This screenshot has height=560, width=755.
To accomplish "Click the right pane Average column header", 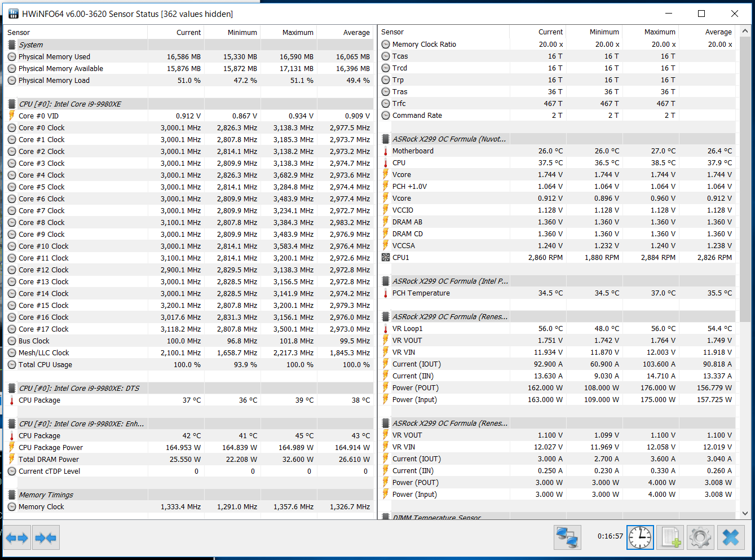I will (707, 32).
